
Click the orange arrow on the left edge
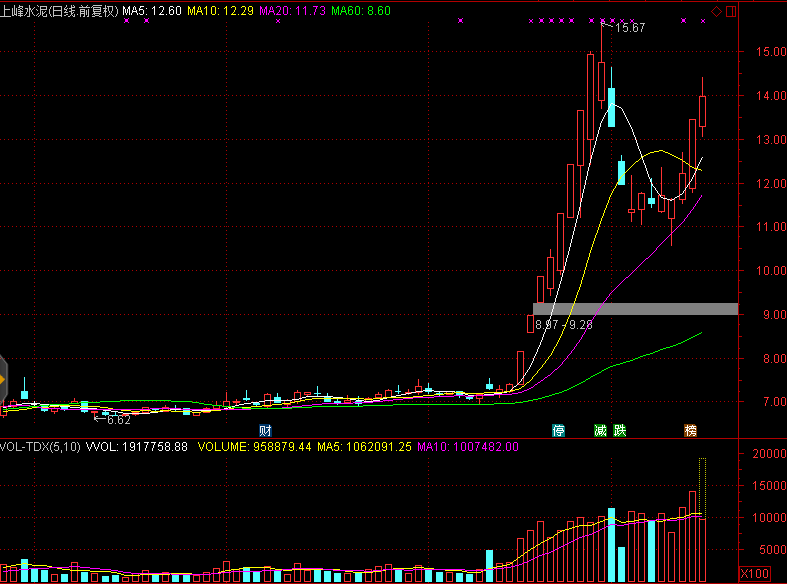(3, 381)
